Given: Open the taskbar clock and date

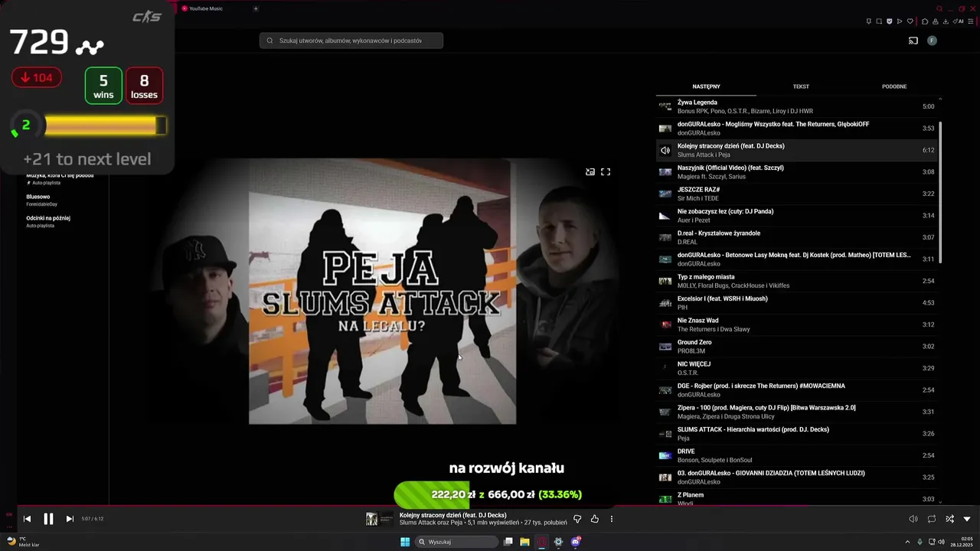Looking at the screenshot, I should click(962, 542).
